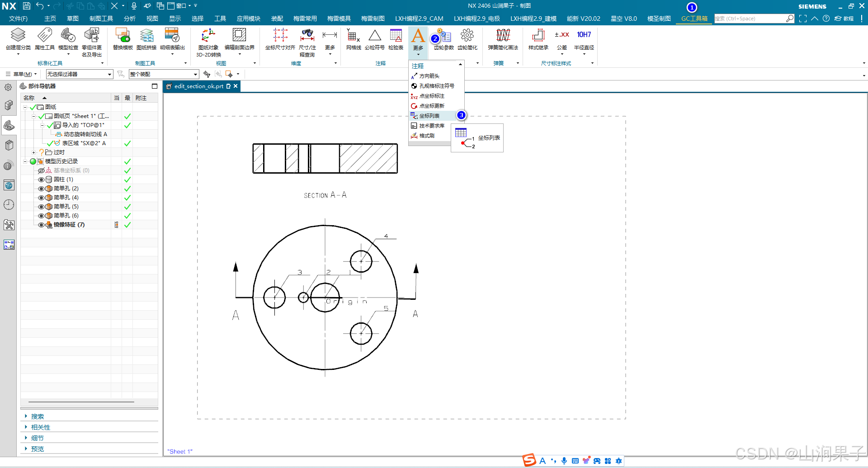This screenshot has height=468, width=868.
Task: Select 技术要求库 menu entry
Action: click(432, 126)
